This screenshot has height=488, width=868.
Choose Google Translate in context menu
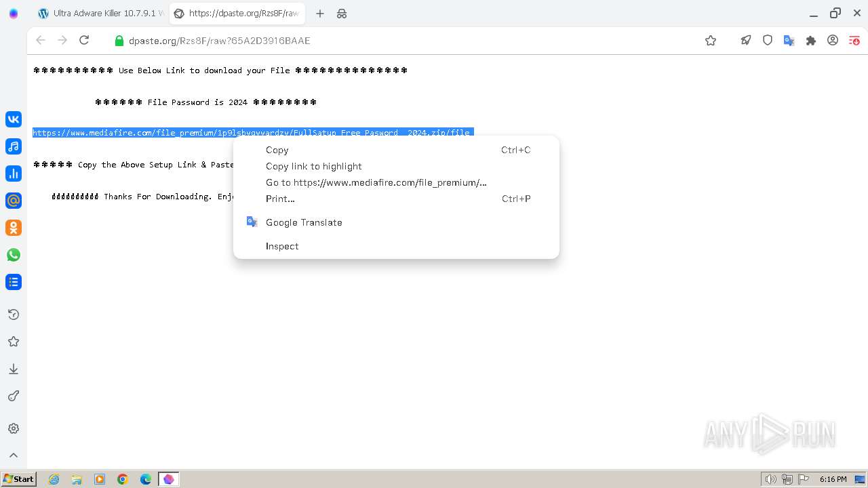pos(396,222)
